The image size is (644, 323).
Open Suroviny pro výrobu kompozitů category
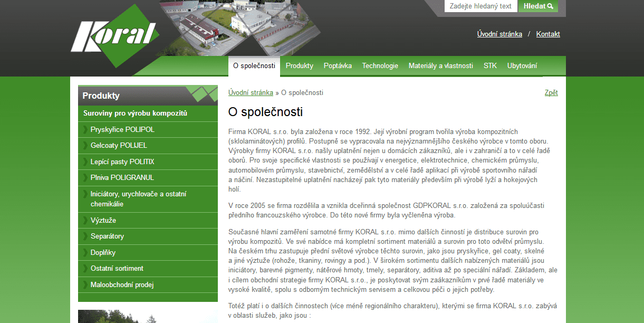click(148, 113)
